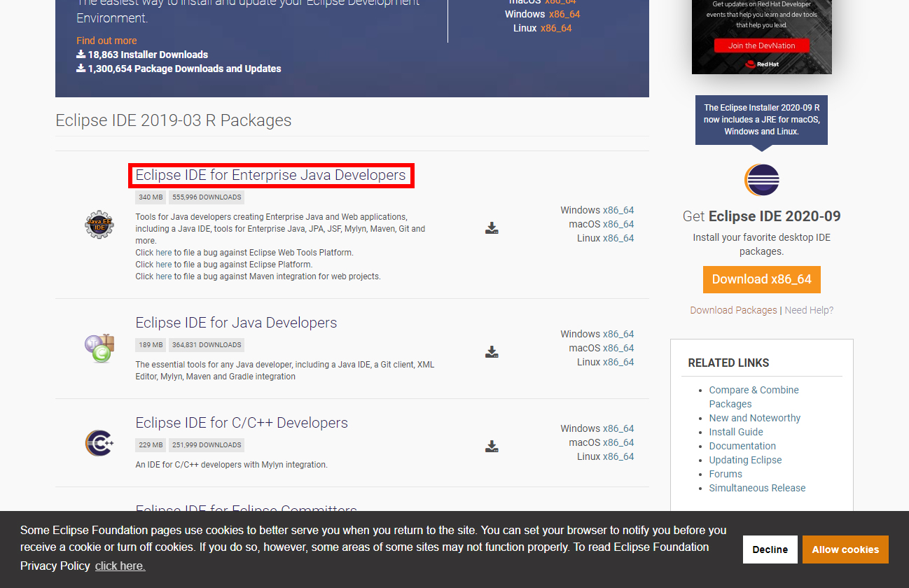The image size is (909, 588).
Task: Click Join the DevNation button
Action: 762,45
